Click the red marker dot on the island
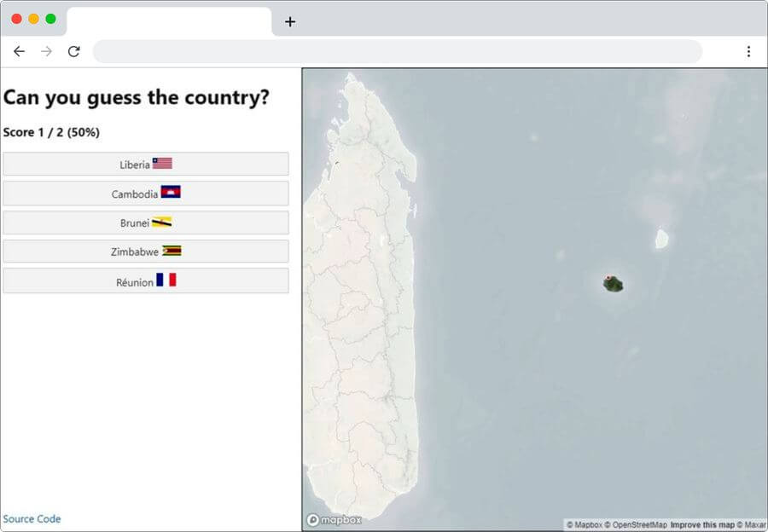Viewport: 768px width, 532px height. [608, 277]
